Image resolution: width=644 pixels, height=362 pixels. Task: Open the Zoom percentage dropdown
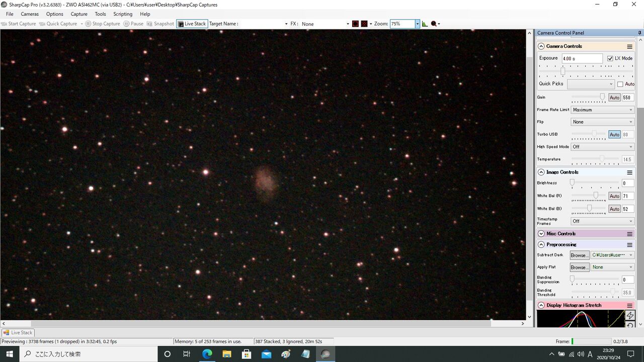point(417,24)
